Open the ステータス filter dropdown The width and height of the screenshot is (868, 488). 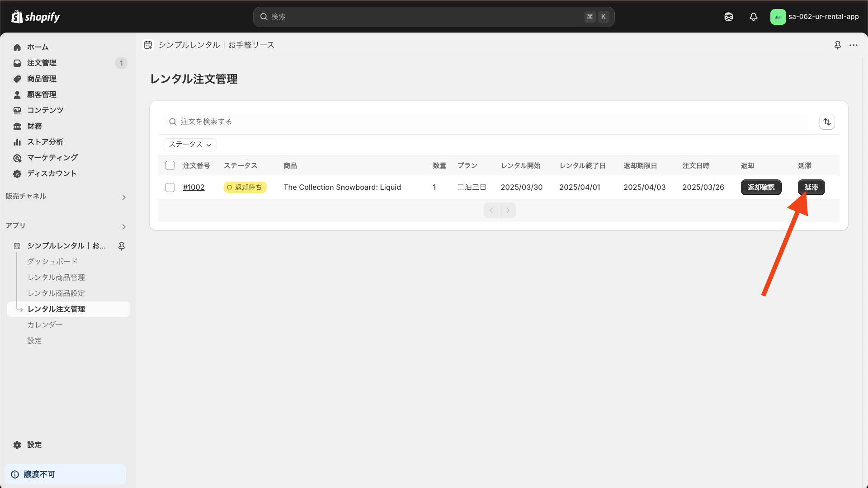pyautogui.click(x=189, y=144)
